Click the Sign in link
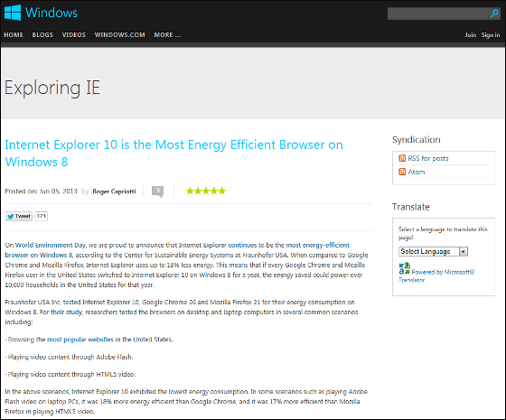506x420 pixels. [491, 35]
